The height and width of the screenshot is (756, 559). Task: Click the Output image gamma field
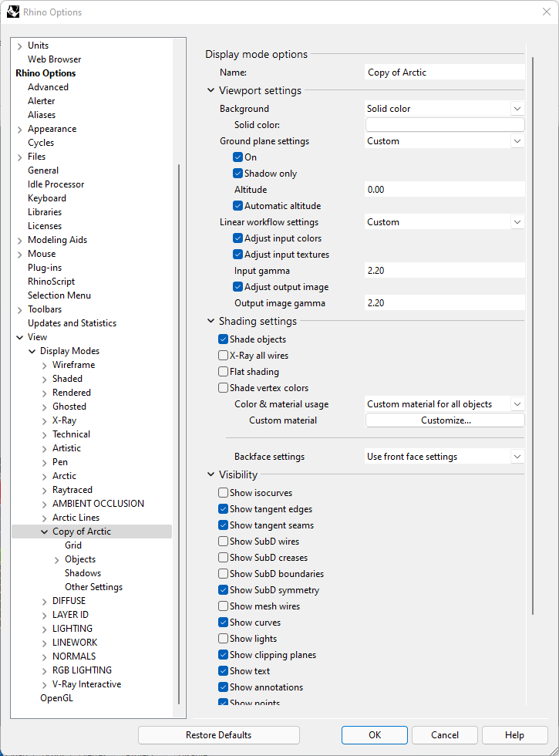[444, 302]
